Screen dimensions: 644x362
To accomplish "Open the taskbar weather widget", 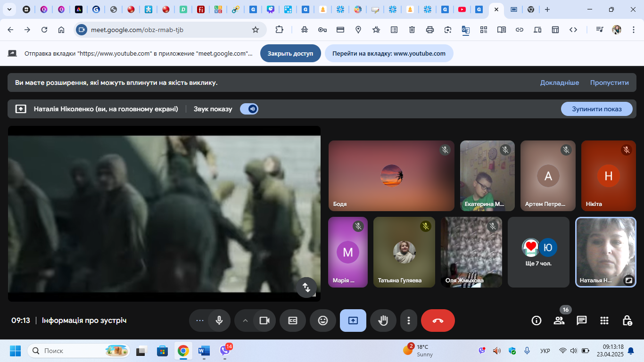I will pos(418,351).
